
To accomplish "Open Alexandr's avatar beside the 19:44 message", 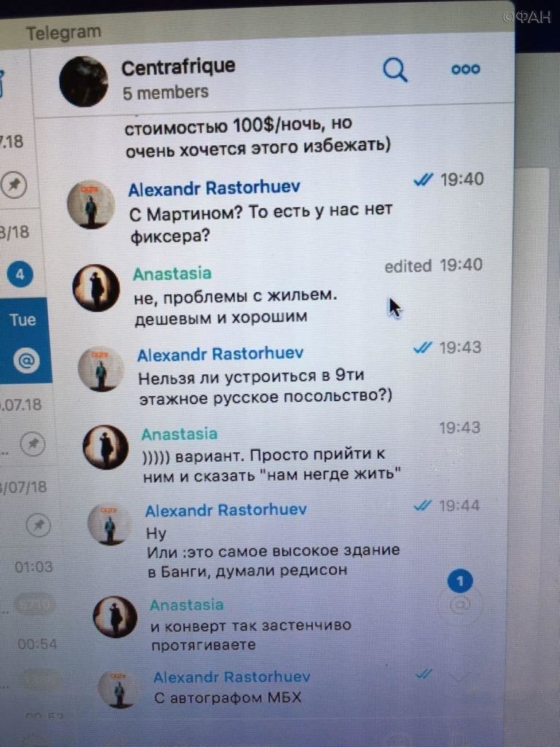I will [110, 524].
